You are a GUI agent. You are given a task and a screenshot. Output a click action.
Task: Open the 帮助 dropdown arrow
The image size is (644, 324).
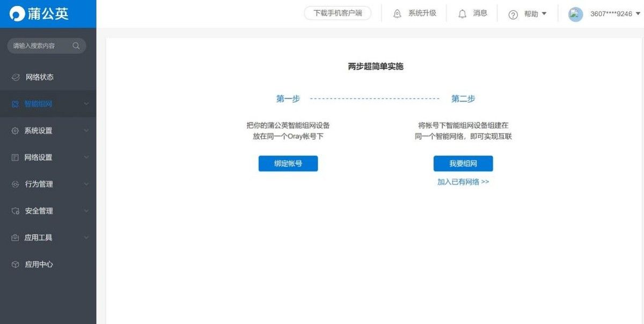544,14
